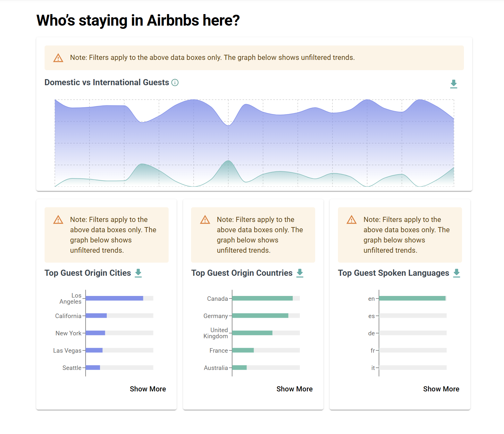The height and width of the screenshot is (434, 504).
Task: Show more guest origin countries
Action: [x=294, y=389]
